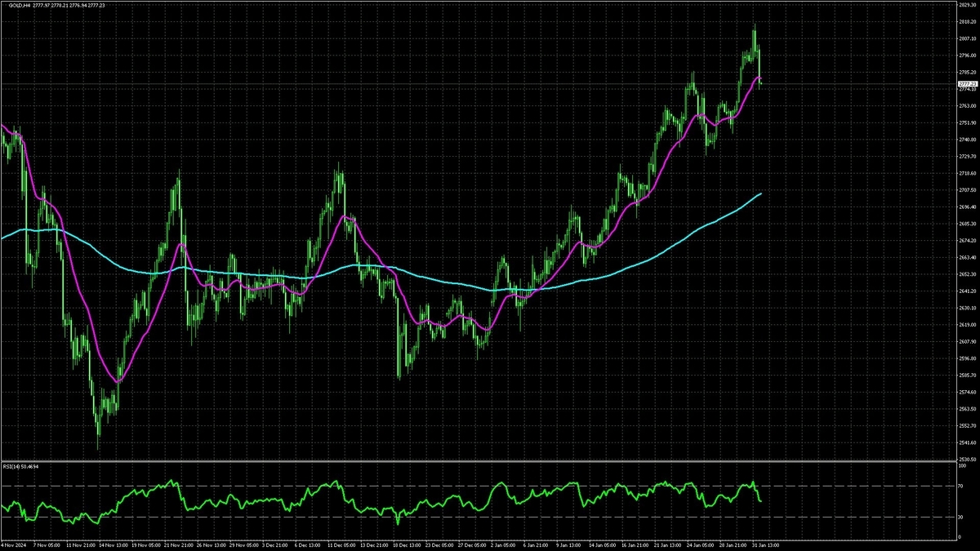980x551 pixels.
Task: Click price scale label 2641.20
Action: tap(967, 291)
